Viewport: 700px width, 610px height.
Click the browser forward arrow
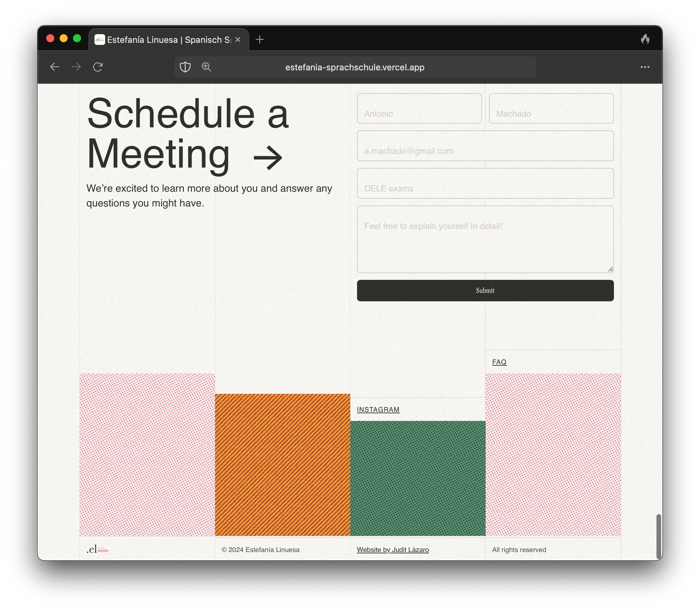[x=76, y=67]
